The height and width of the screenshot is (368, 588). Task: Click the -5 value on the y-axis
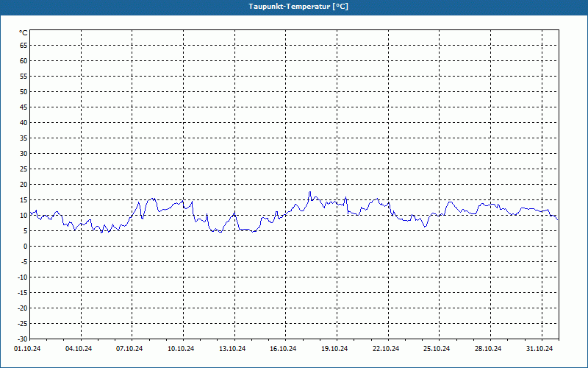point(24,262)
